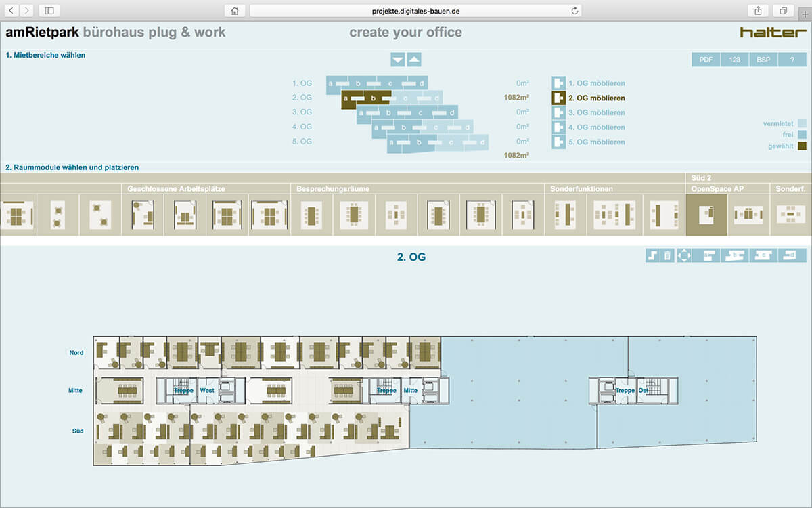Screen dimensions: 812x508
Task: Deselect section 'b' of 2. OG
Action: pyautogui.click(x=373, y=98)
